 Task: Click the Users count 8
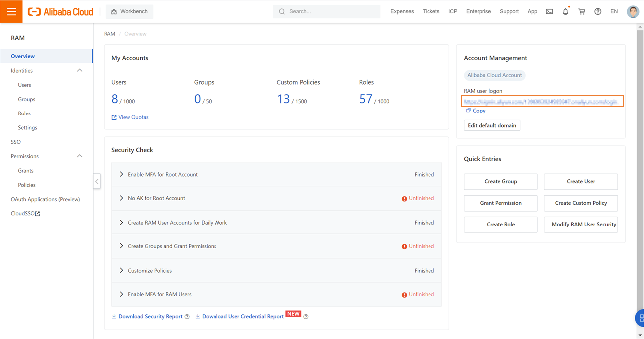pos(115,99)
